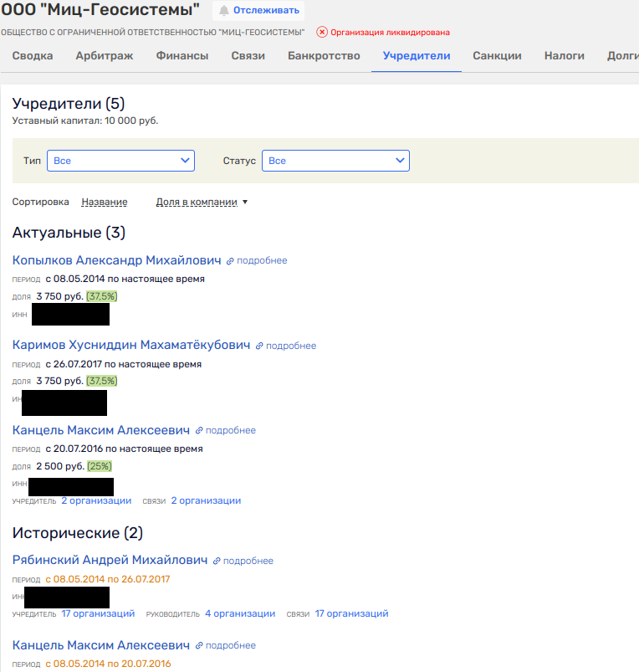Click link icon beside Копылков Александр Михайлович
639x672 pixels.
[x=230, y=261]
